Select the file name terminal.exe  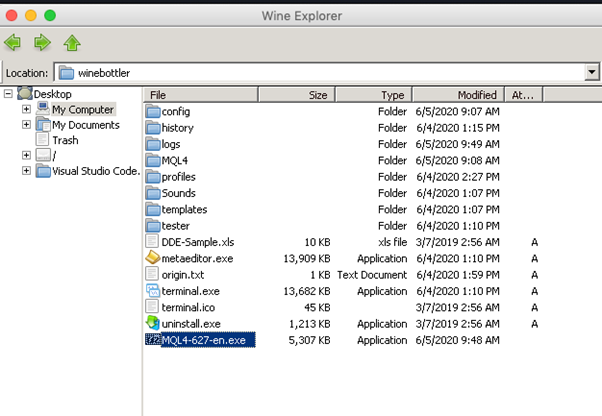coord(190,291)
